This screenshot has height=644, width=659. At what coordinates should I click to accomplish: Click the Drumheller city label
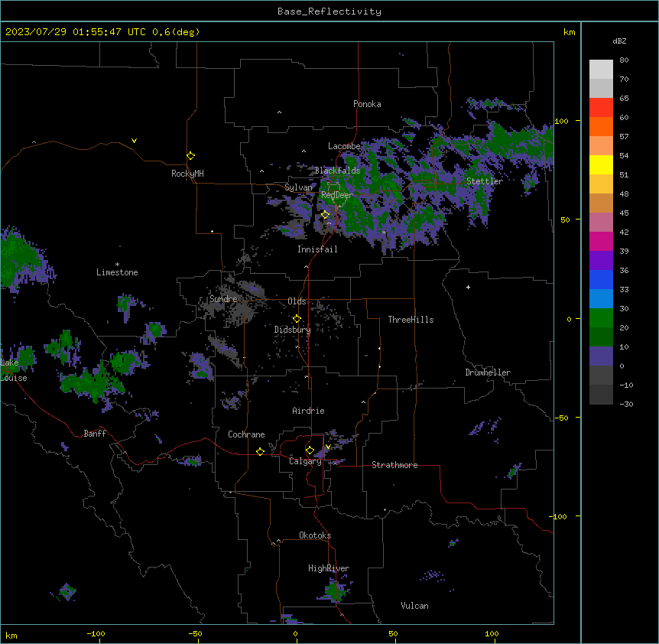488,372
